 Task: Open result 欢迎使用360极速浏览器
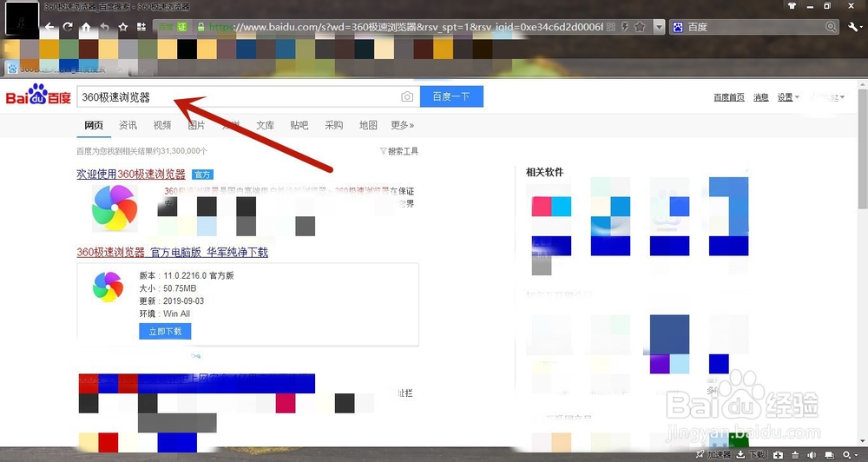[131, 175]
